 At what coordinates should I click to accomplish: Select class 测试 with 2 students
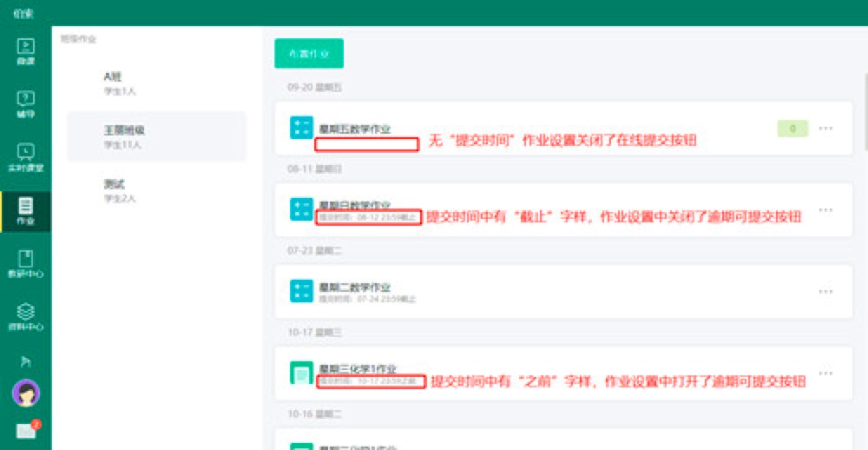156,190
